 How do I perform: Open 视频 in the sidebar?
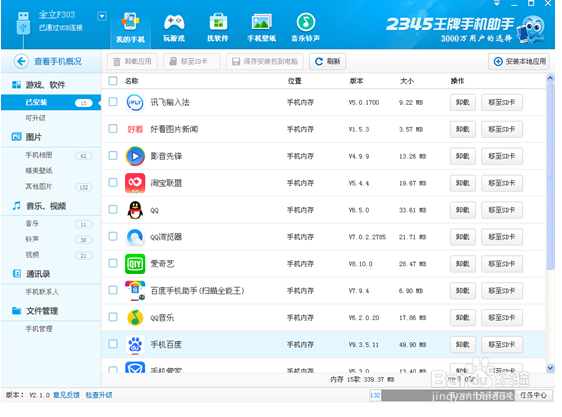(32, 255)
